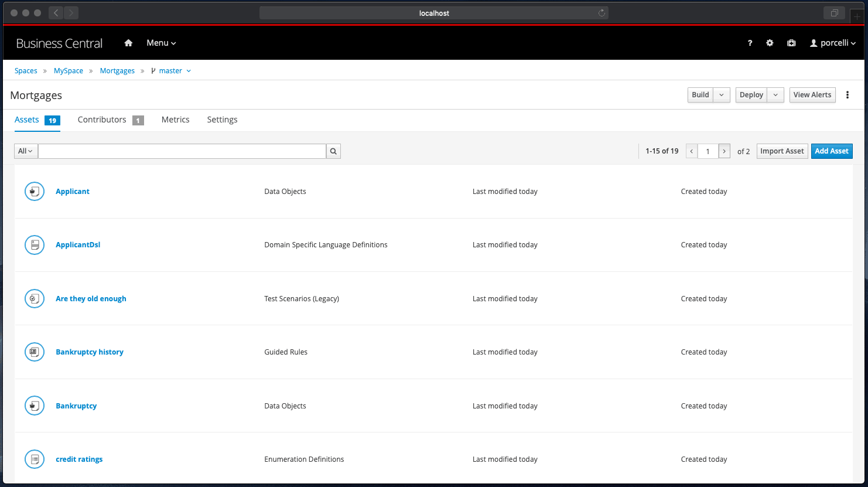Viewport: 868px width, 487px height.
Task: Click the Add Asset button
Action: pyautogui.click(x=831, y=151)
